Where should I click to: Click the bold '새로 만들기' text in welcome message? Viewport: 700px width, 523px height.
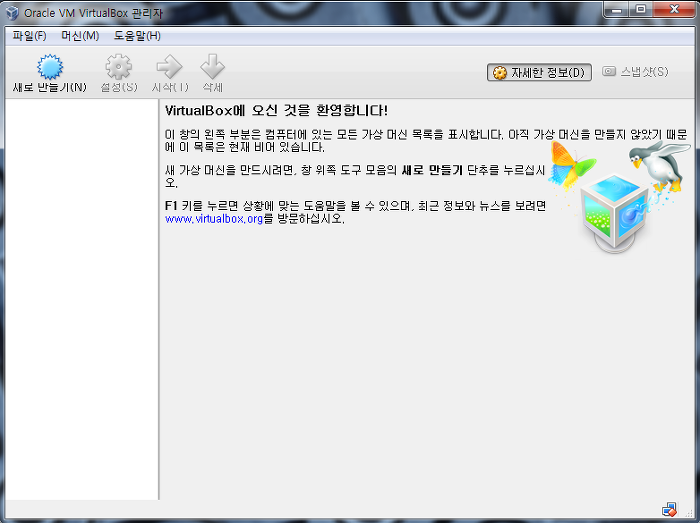click(x=432, y=170)
